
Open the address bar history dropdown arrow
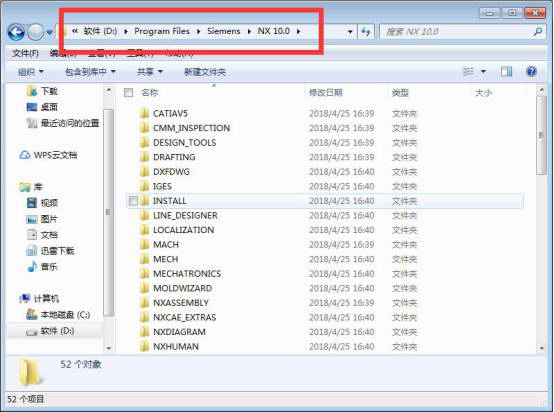click(350, 32)
